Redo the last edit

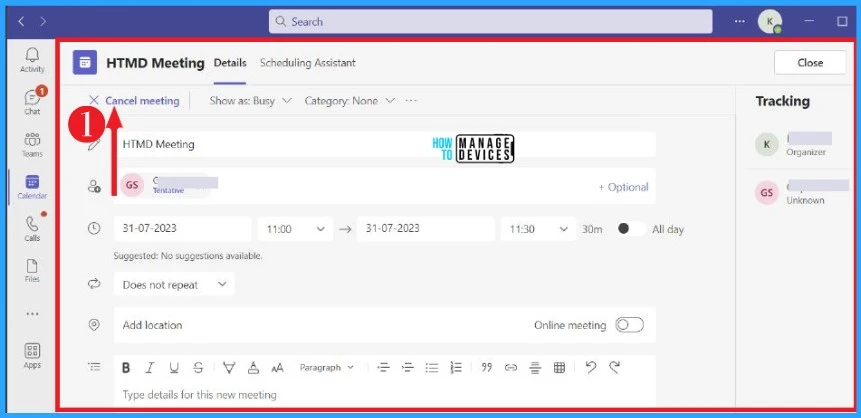(x=615, y=367)
